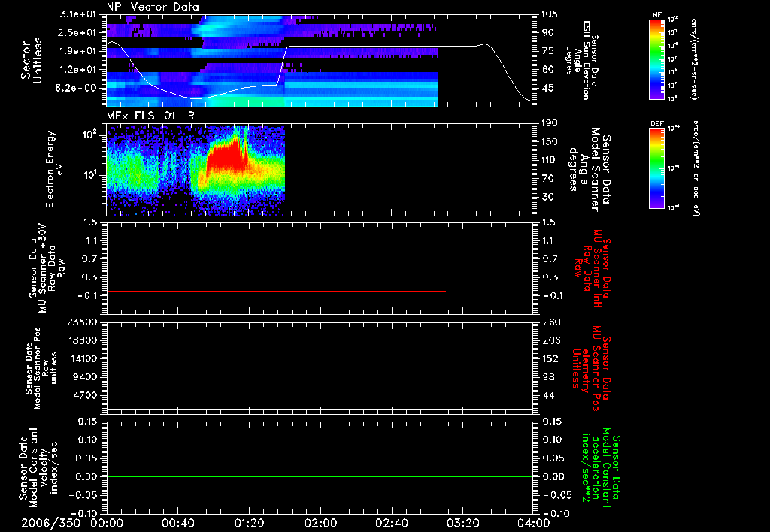The image size is (770, 532).
Task: Click the 4700 scanner position tick
Action: point(84,395)
